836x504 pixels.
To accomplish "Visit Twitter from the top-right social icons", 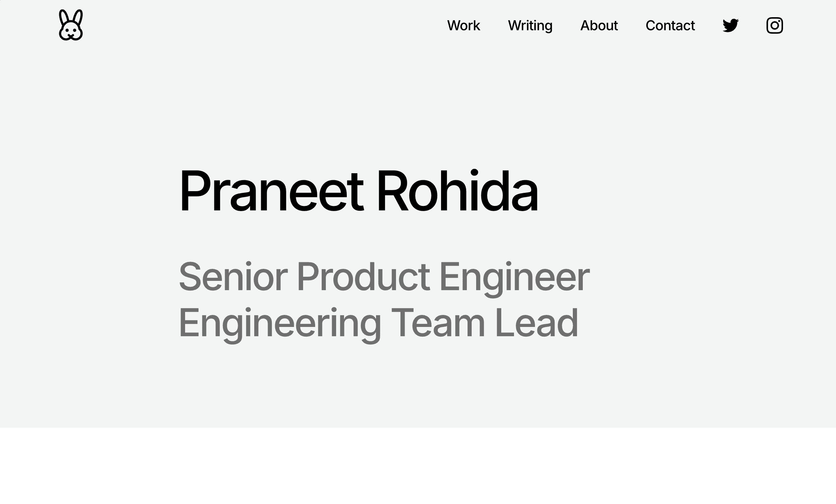I will [730, 25].
